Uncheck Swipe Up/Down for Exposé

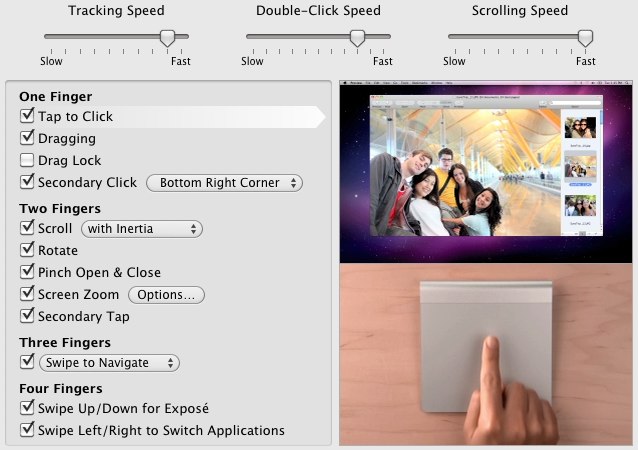(x=27, y=409)
